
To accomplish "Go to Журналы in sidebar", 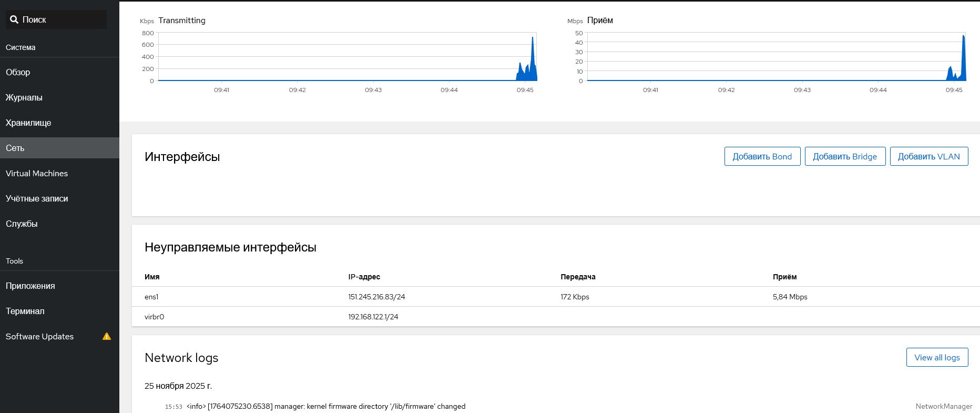I will 24,97.
